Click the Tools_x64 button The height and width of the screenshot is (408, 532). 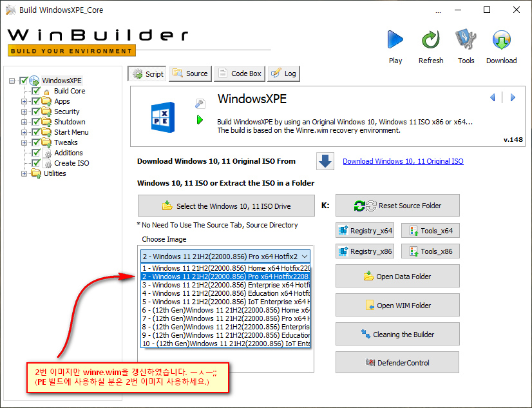coord(430,231)
